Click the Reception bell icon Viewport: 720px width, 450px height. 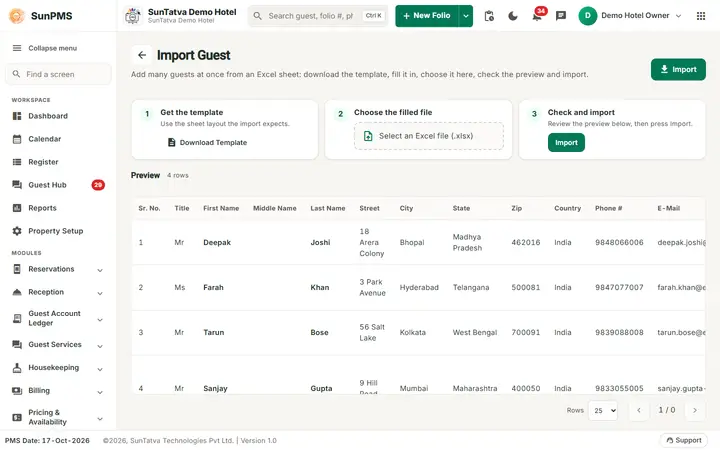pyautogui.click(x=17, y=292)
